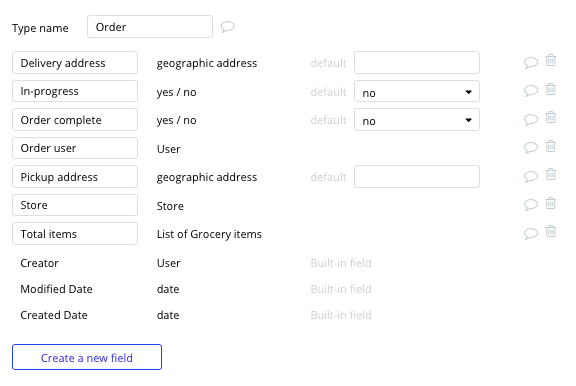Click date type of Modified Date row
576x386 pixels.
pos(168,289)
